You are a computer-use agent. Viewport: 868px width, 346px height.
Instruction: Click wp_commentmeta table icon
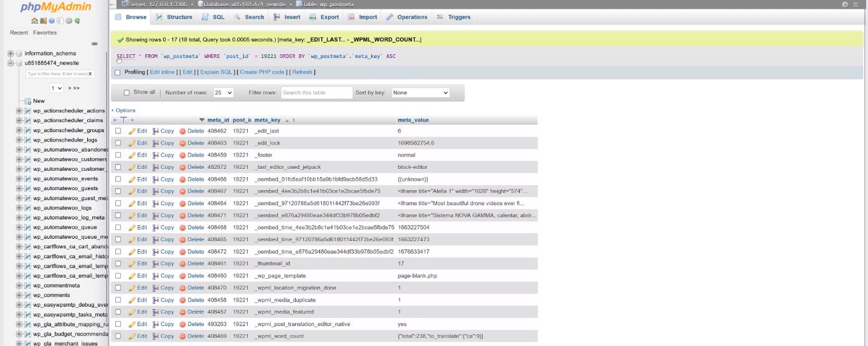tap(27, 286)
